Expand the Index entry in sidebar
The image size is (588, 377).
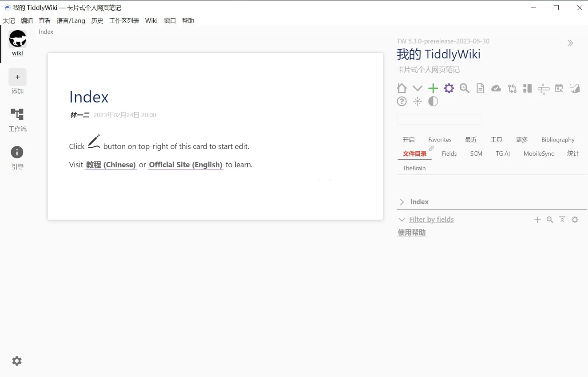[401, 201]
